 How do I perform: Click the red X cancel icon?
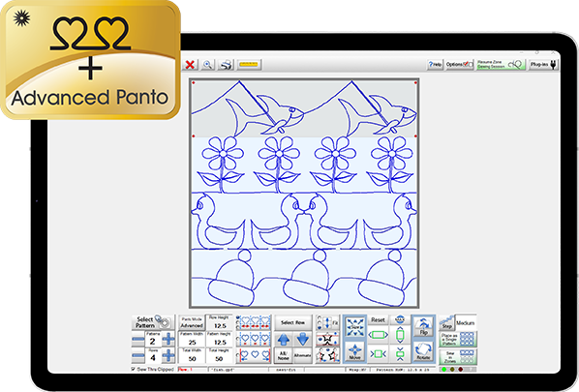pyautogui.click(x=190, y=65)
